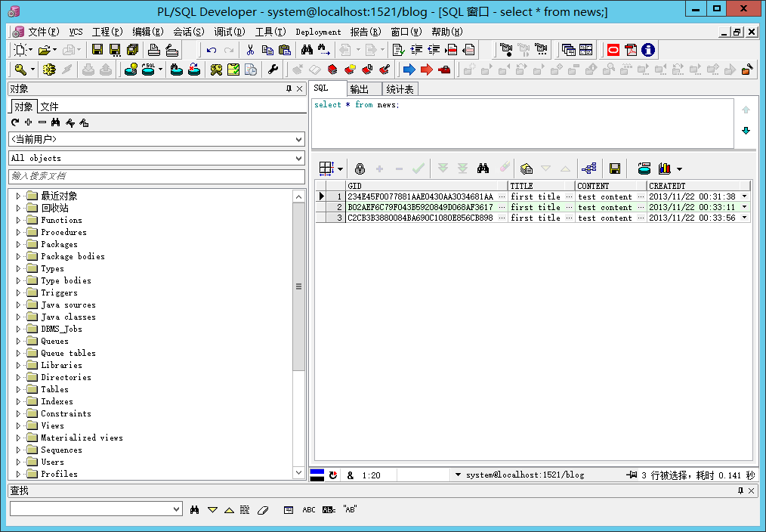Viewport: 766px width, 532px height.
Task: Click the system@localhost:1521/blog status bar connection
Action: 525,475
